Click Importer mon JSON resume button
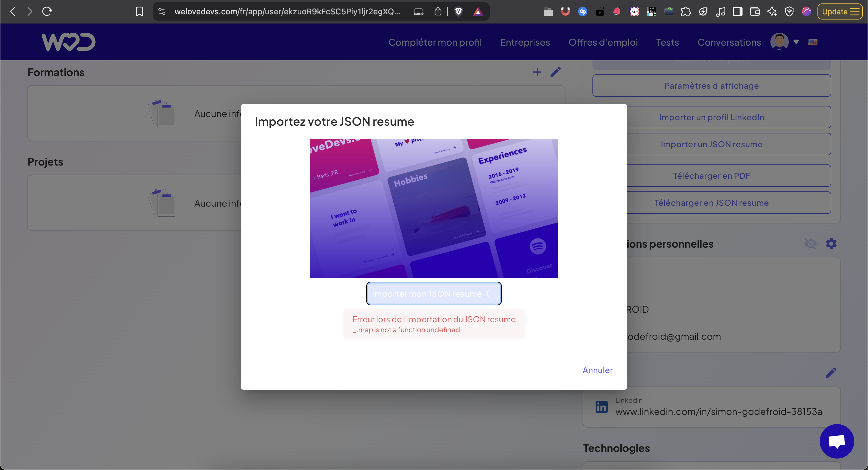 pyautogui.click(x=434, y=294)
